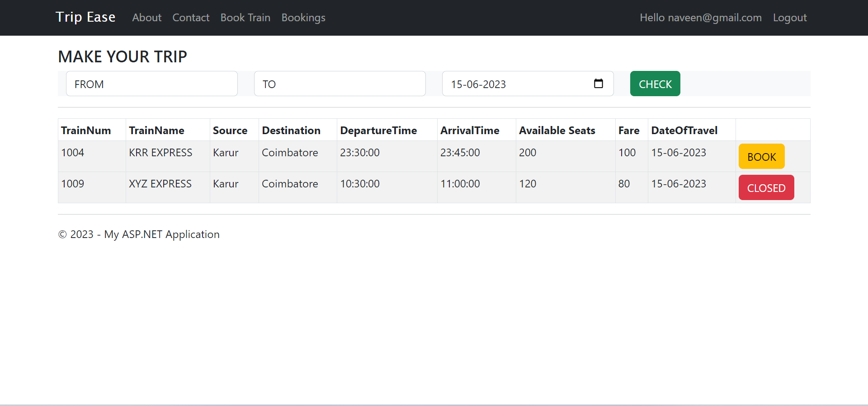Log out using the Logout link

(790, 18)
